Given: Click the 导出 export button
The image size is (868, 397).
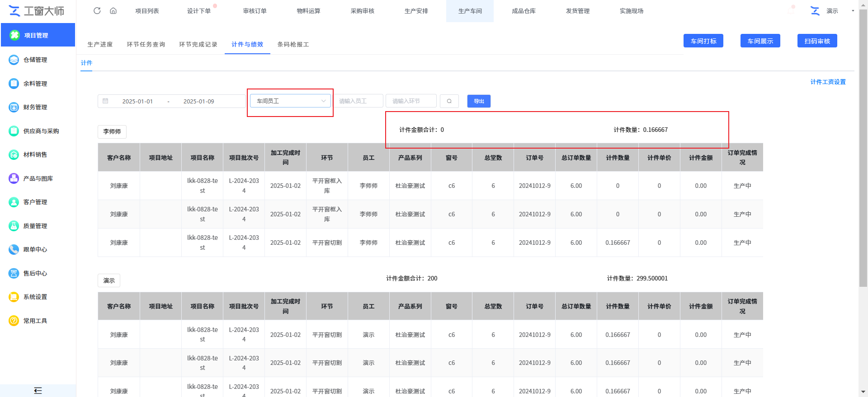Looking at the screenshot, I should tap(479, 101).
